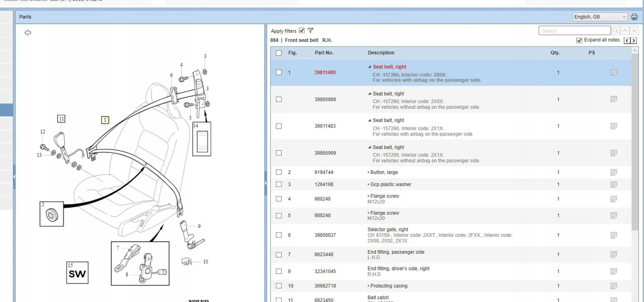Image resolution: width=644 pixels, height=302 pixels.
Task: Click in the Search input field
Action: coord(574,31)
